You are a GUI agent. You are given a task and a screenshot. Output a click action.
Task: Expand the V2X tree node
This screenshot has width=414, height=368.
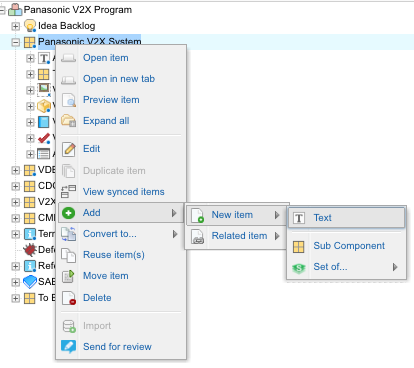(16, 202)
